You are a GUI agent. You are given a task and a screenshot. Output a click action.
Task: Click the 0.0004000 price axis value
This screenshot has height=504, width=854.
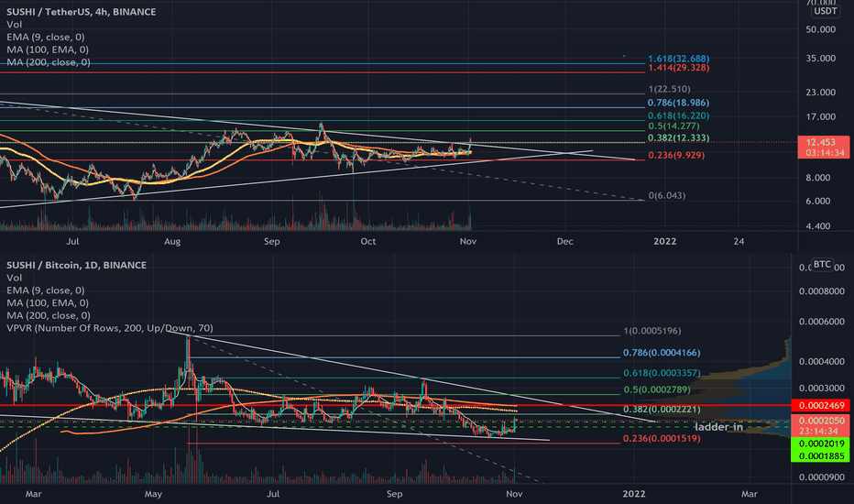pyautogui.click(x=821, y=361)
